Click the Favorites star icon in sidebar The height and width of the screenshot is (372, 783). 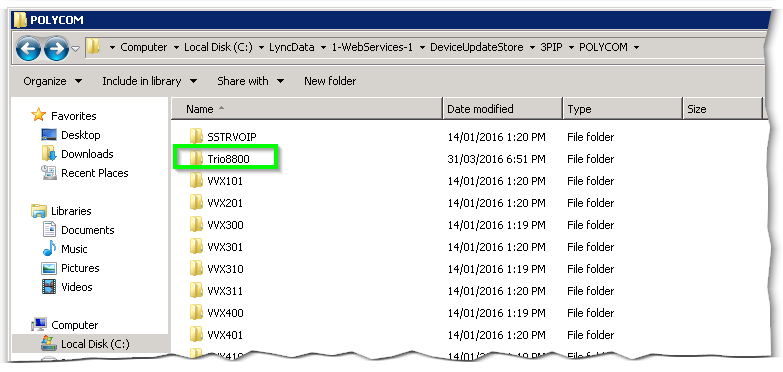coord(38,115)
